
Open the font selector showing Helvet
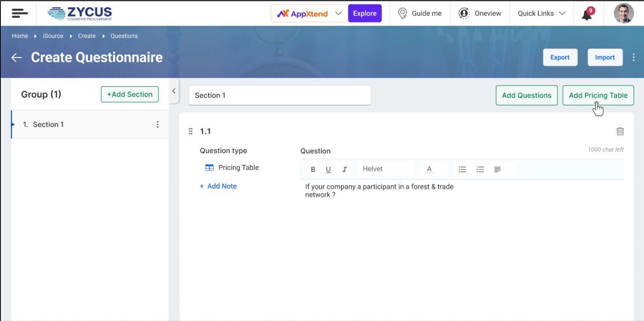384,169
